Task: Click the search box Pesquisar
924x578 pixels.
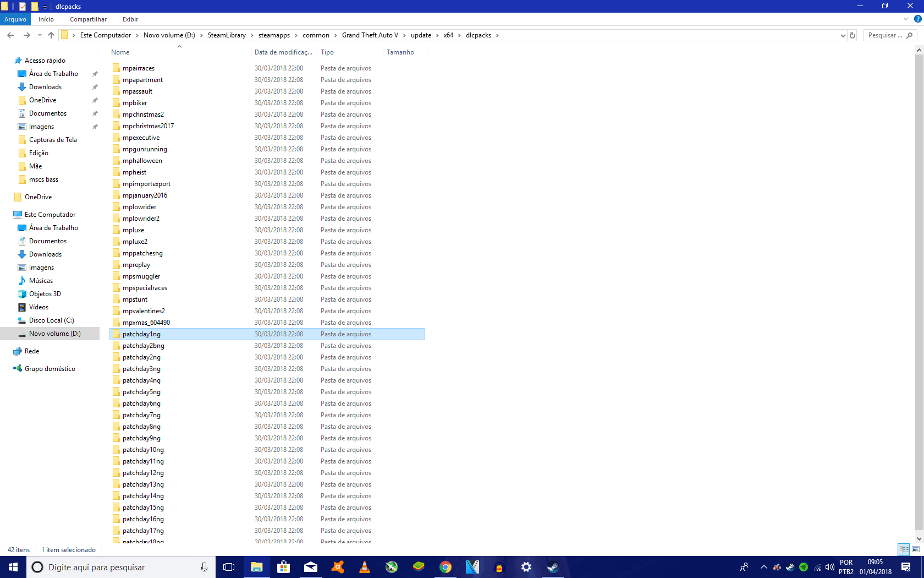Action: [x=890, y=35]
